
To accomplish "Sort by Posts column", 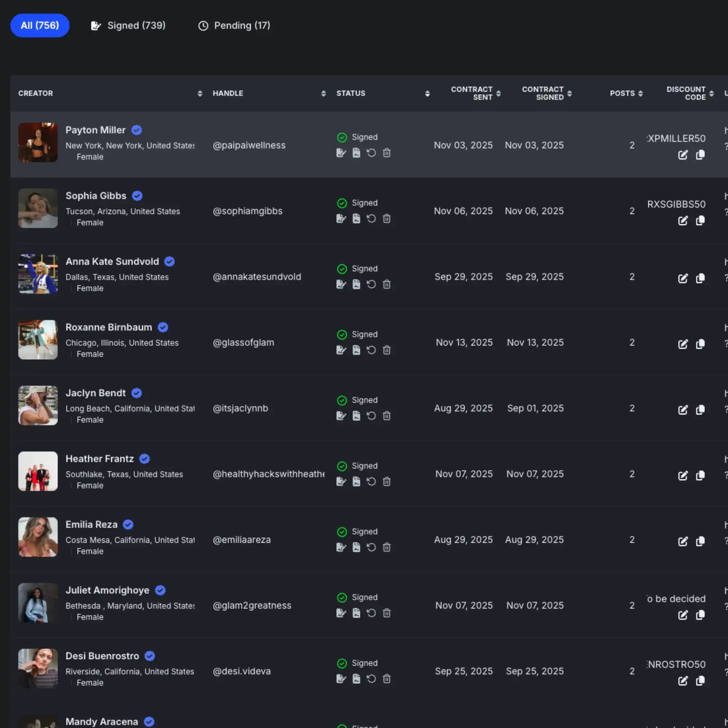I will [x=640, y=94].
